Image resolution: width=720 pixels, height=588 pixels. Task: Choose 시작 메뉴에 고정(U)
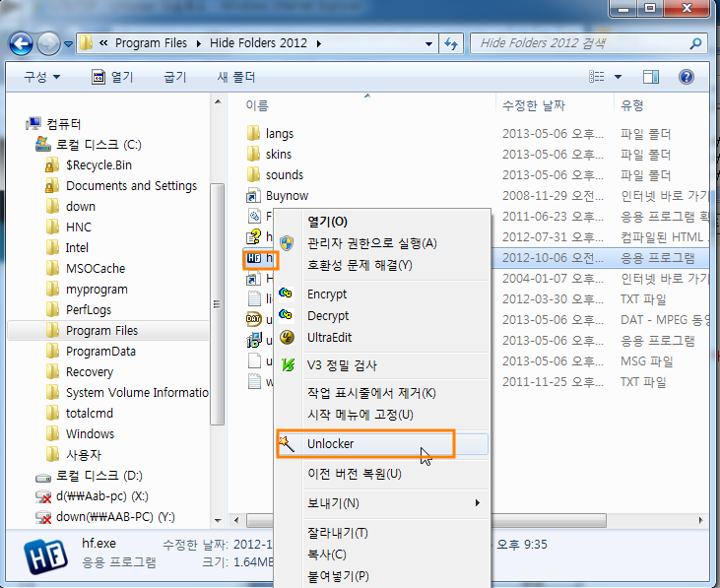click(x=382, y=415)
